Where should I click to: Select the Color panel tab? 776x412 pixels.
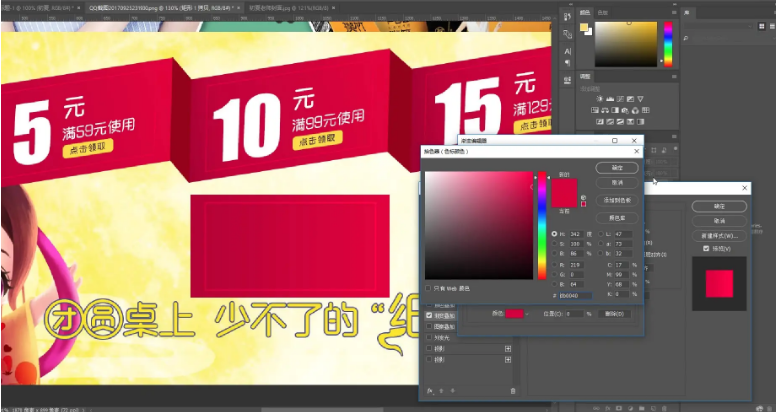click(585, 12)
